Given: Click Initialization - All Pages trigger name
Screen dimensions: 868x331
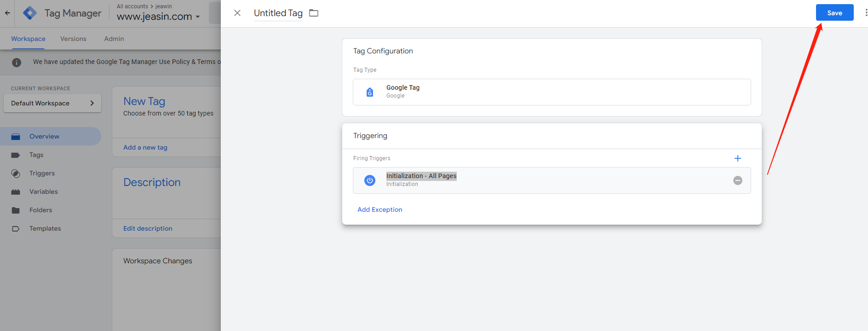Looking at the screenshot, I should (421, 176).
